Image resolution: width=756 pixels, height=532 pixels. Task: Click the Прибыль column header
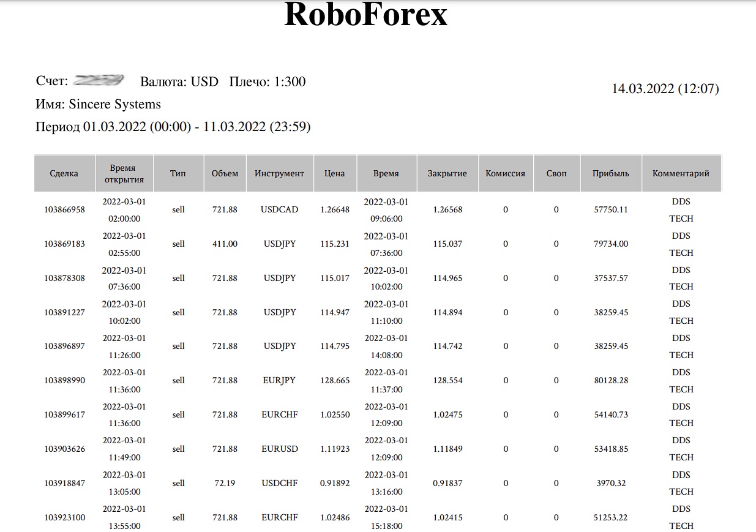610,173
